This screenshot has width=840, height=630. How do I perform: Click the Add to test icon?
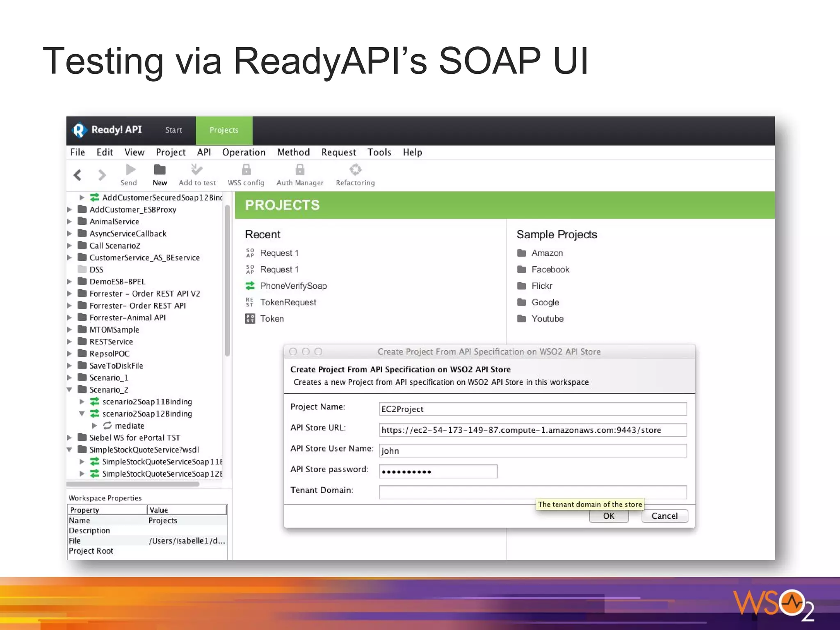196,169
